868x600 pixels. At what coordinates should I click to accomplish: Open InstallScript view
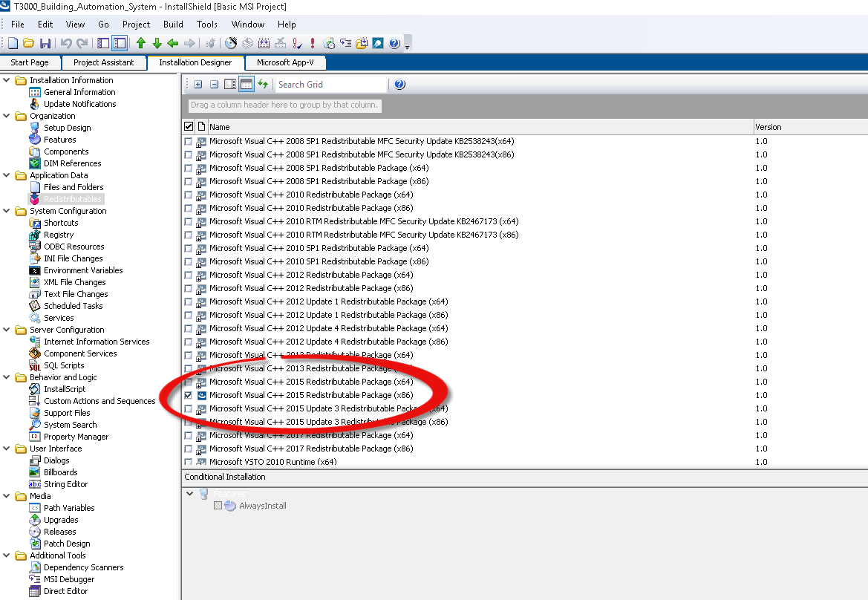pos(65,389)
